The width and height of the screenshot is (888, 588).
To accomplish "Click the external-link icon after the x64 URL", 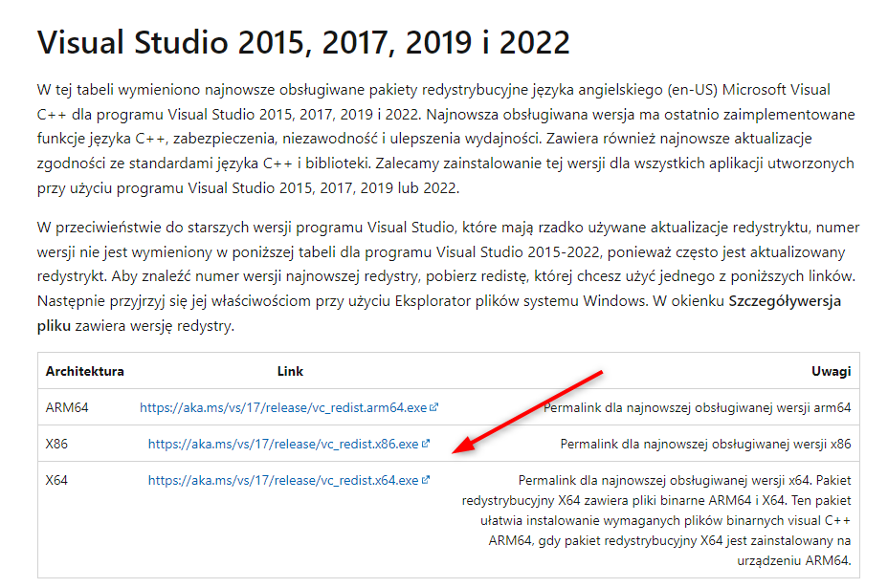I will click(x=426, y=480).
